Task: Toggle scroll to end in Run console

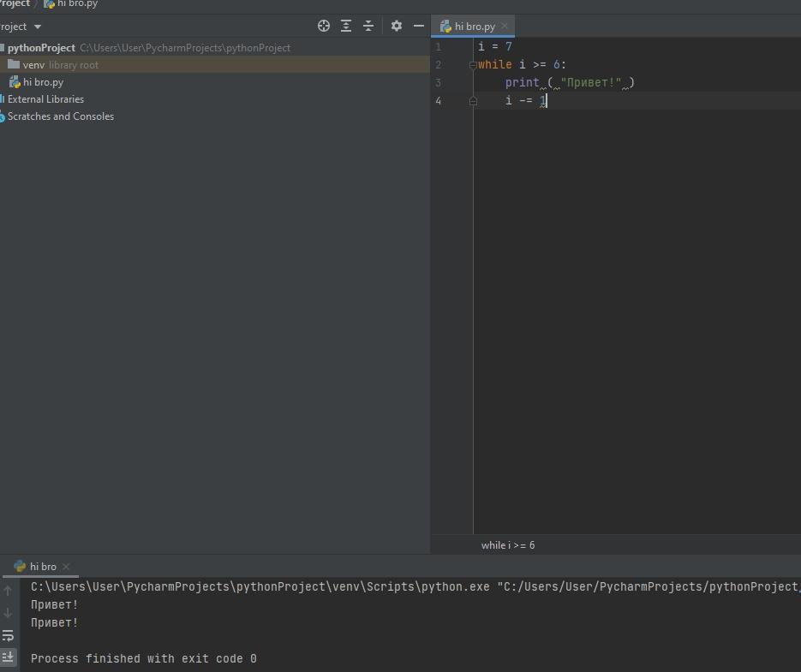Action: pyautogui.click(x=9, y=657)
